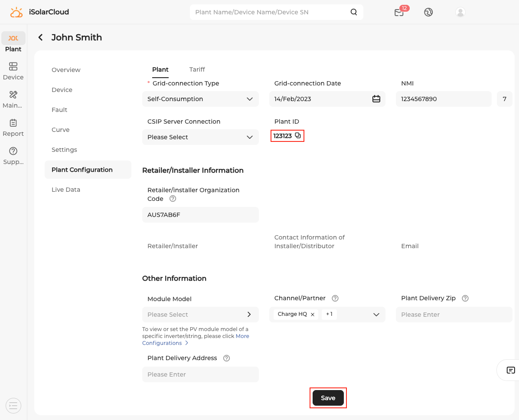
Task: Expand the Channel/Partner dropdown
Action: click(376, 315)
